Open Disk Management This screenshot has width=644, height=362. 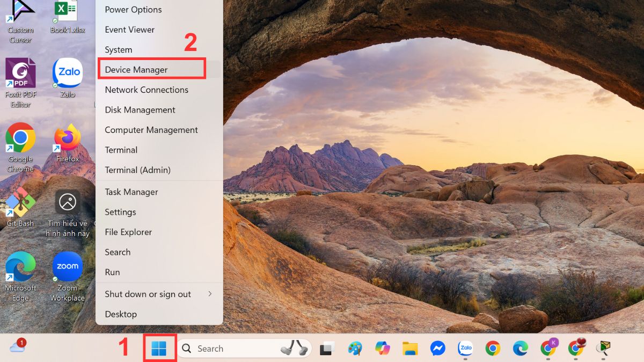[140, 109]
